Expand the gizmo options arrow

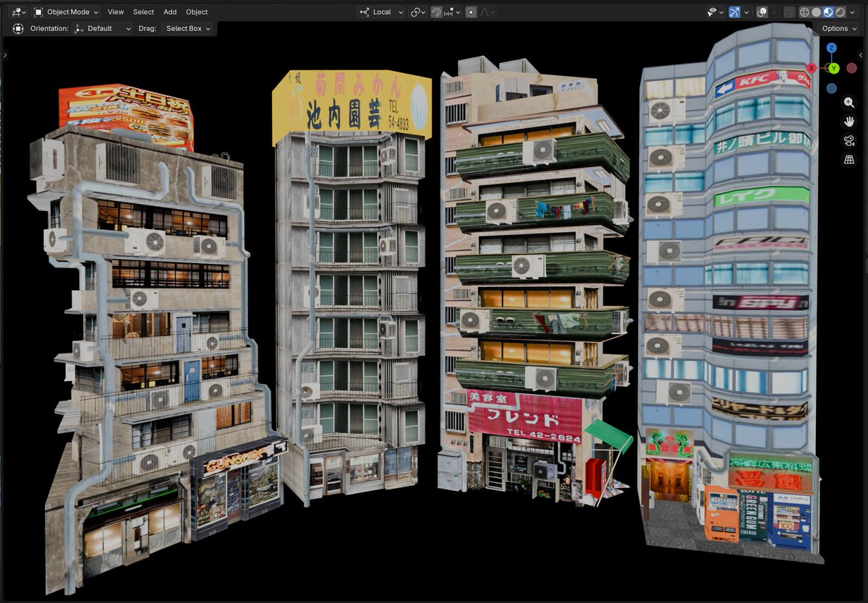click(746, 12)
